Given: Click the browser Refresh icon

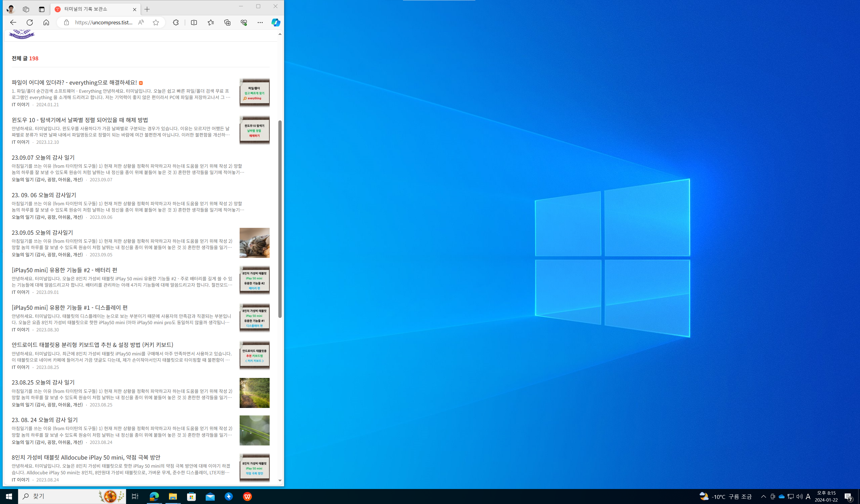Looking at the screenshot, I should [30, 23].
